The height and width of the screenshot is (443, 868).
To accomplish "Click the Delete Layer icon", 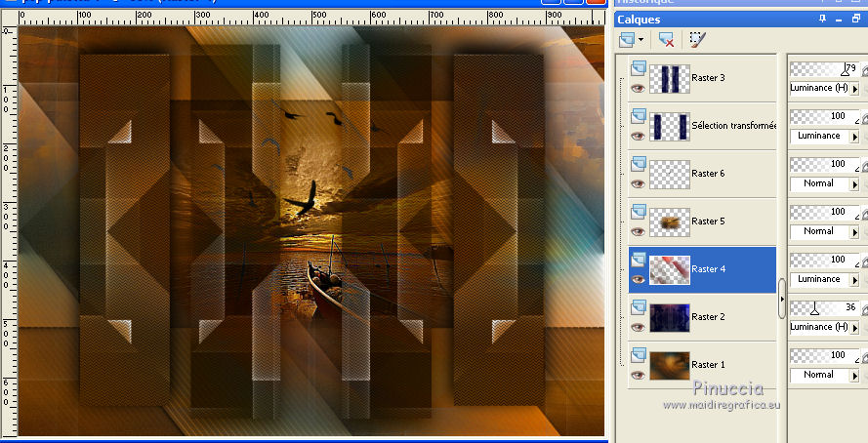I will click(x=666, y=40).
